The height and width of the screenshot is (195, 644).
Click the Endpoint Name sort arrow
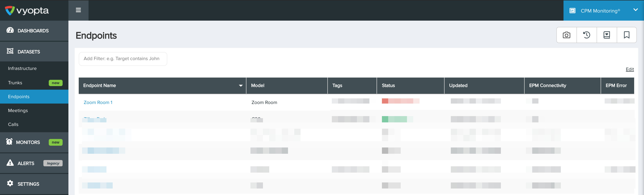241,86
